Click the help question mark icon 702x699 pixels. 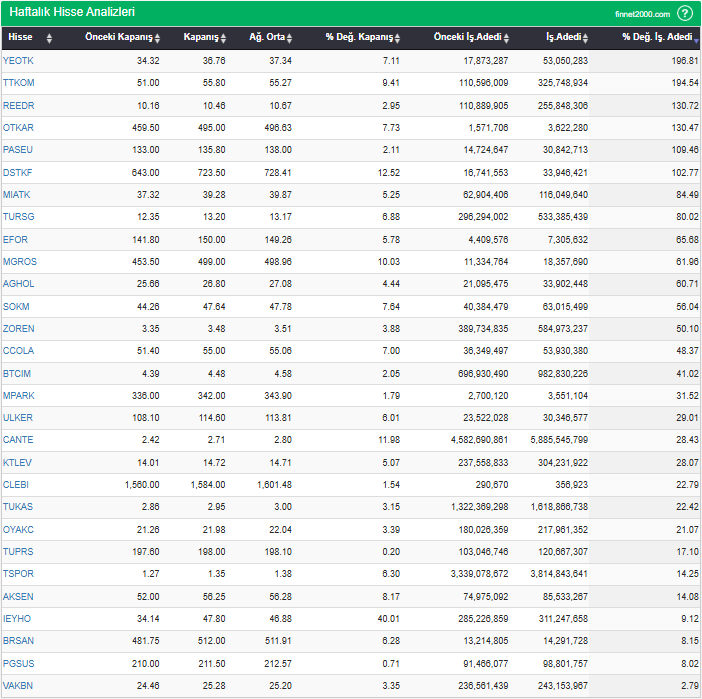tap(685, 13)
